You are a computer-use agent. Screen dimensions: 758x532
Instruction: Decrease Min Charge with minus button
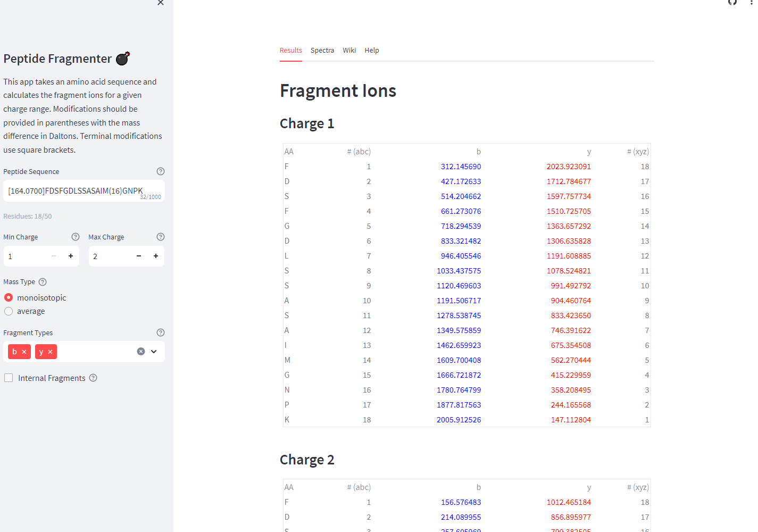tap(54, 256)
